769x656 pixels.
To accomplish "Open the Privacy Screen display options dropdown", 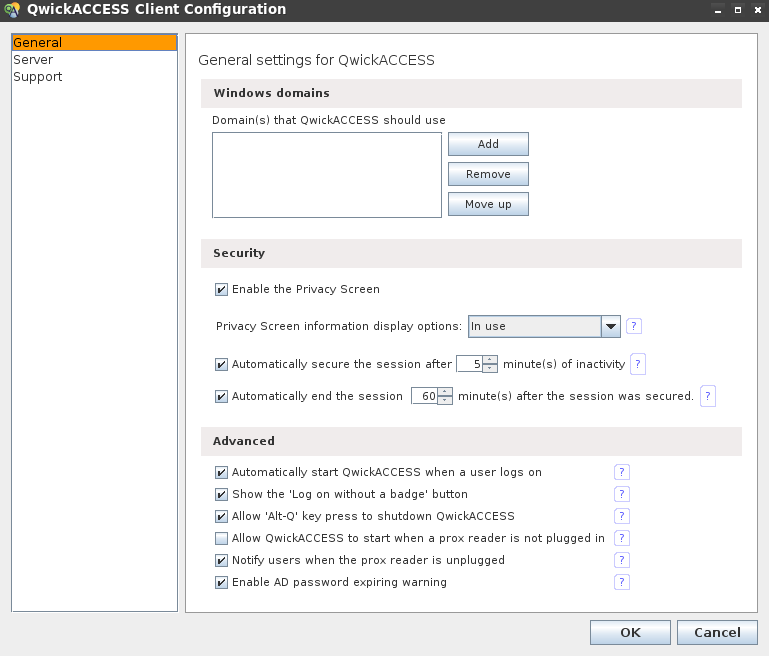I will point(611,327).
